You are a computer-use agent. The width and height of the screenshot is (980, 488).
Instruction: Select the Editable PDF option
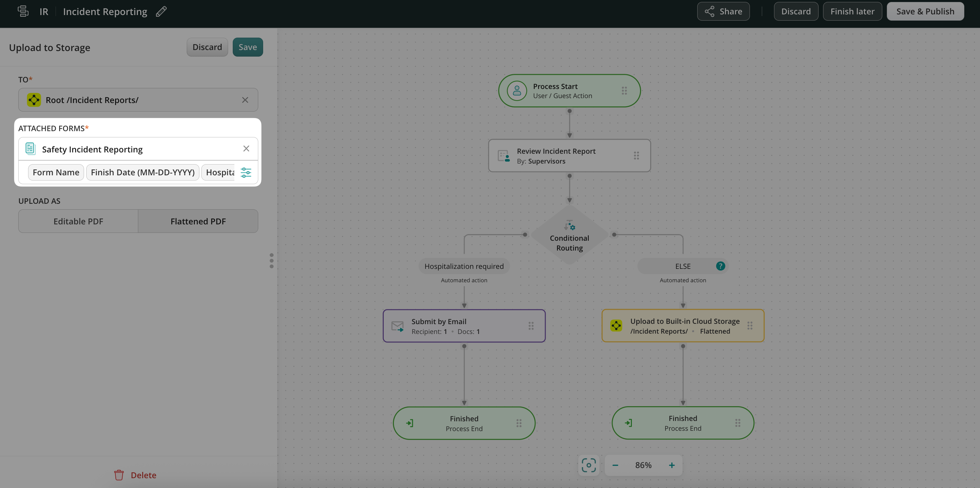(78, 221)
